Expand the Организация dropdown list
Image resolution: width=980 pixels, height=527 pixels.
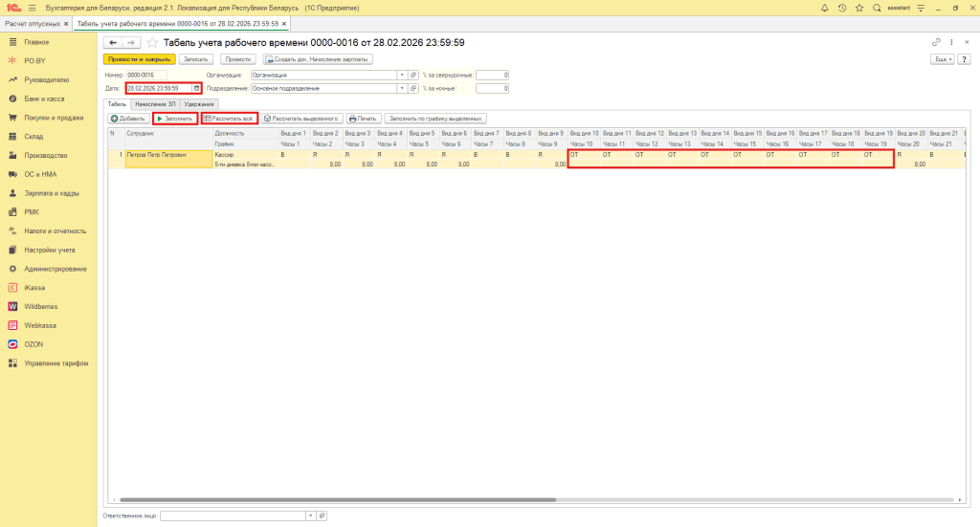[402, 75]
